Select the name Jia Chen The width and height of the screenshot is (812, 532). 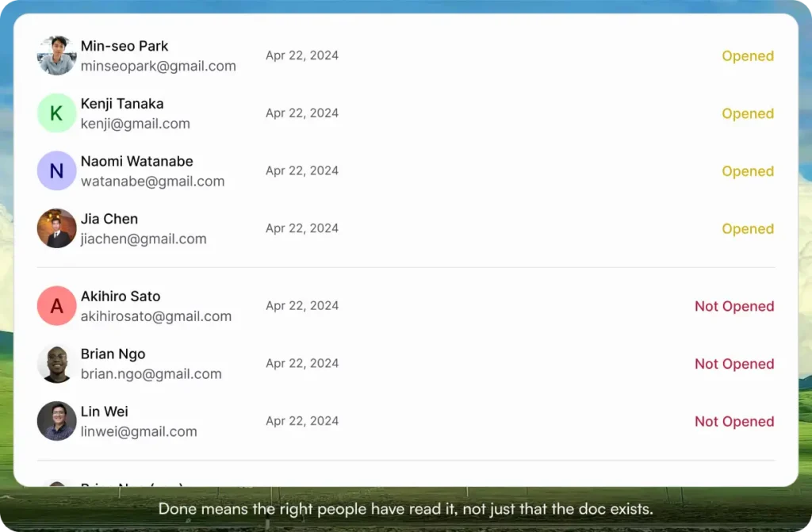[x=109, y=219]
